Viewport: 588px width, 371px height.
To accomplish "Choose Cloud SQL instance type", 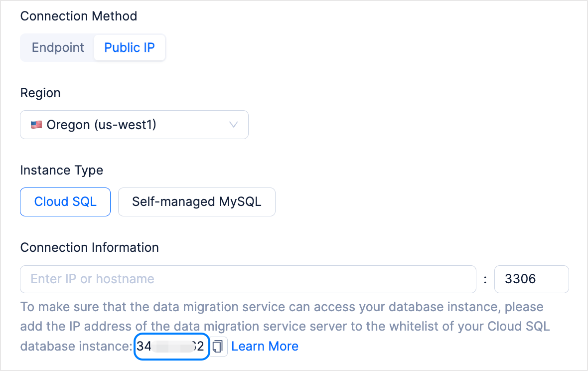I will 65,202.
